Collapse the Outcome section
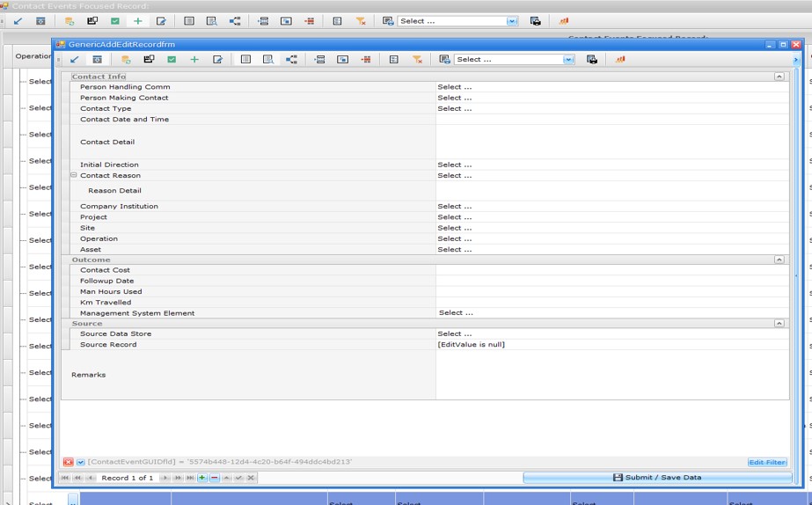Image resolution: width=812 pixels, height=505 pixels. click(x=779, y=260)
